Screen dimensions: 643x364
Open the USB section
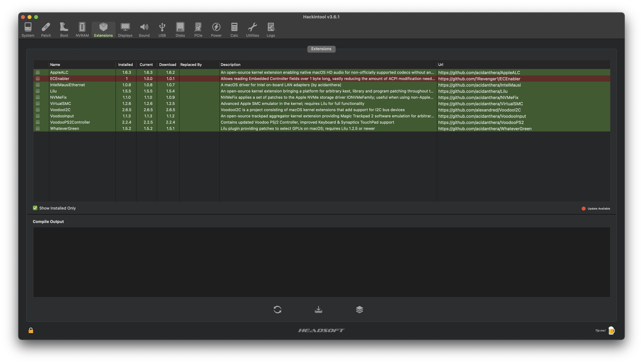pyautogui.click(x=162, y=30)
